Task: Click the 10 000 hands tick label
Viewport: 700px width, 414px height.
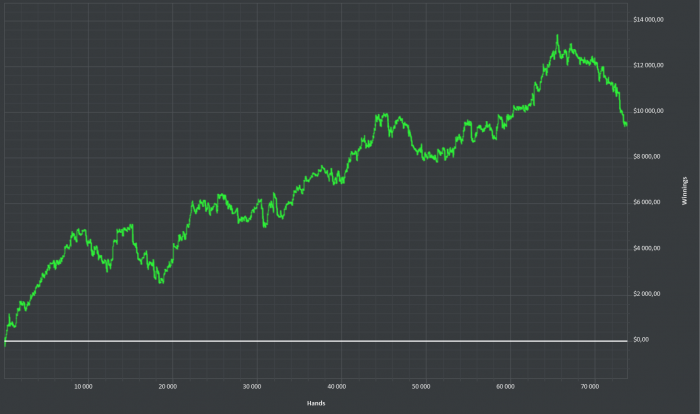Action: coord(83,386)
